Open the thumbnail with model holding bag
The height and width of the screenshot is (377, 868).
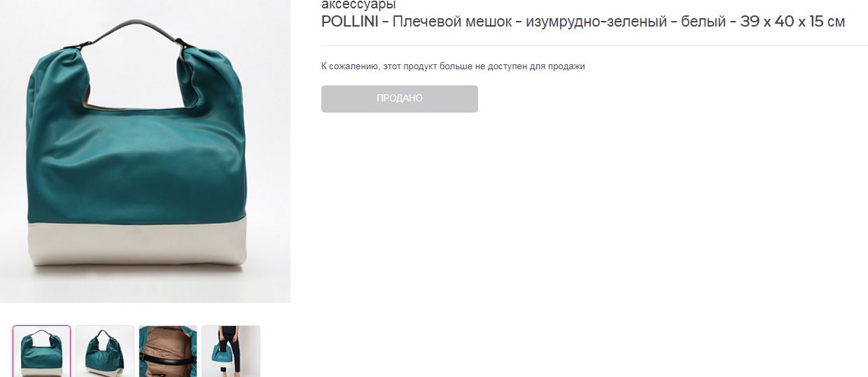[x=231, y=351]
